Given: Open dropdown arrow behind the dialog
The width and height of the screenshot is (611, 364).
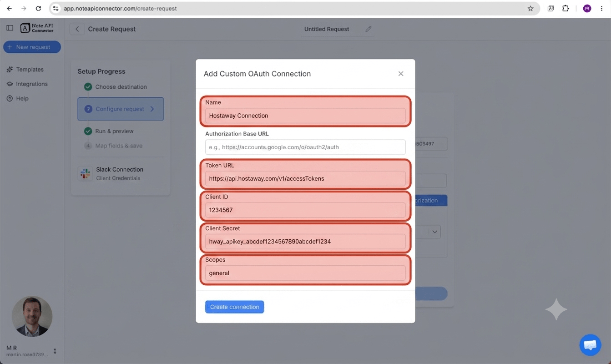Looking at the screenshot, I should click(434, 232).
